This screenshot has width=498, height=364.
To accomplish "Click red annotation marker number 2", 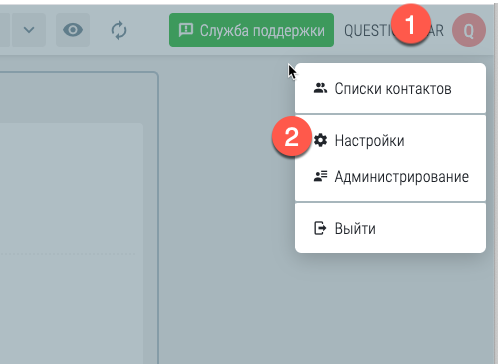I will pos(292,137).
